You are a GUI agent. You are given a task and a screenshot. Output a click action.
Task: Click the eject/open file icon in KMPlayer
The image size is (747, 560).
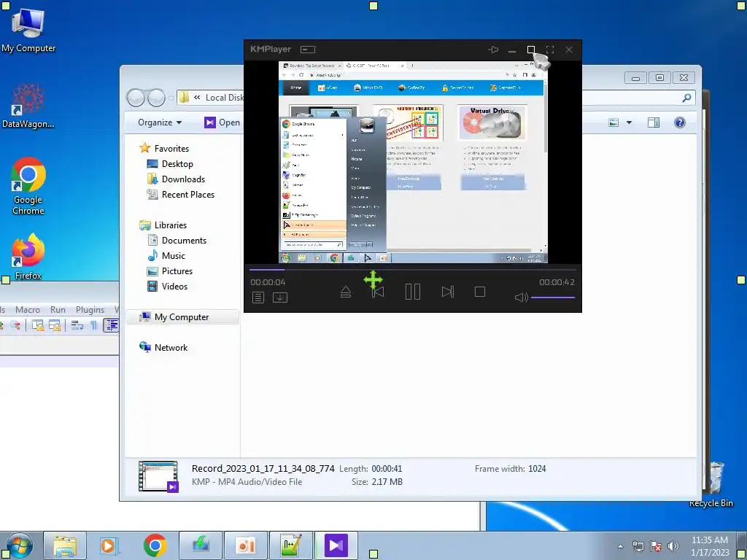[x=346, y=292]
